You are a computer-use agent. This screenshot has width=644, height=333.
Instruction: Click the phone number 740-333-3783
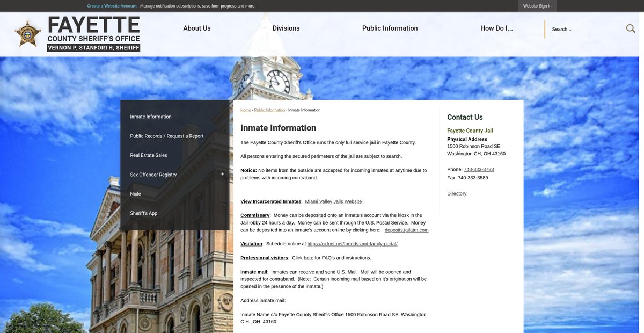coord(479,169)
